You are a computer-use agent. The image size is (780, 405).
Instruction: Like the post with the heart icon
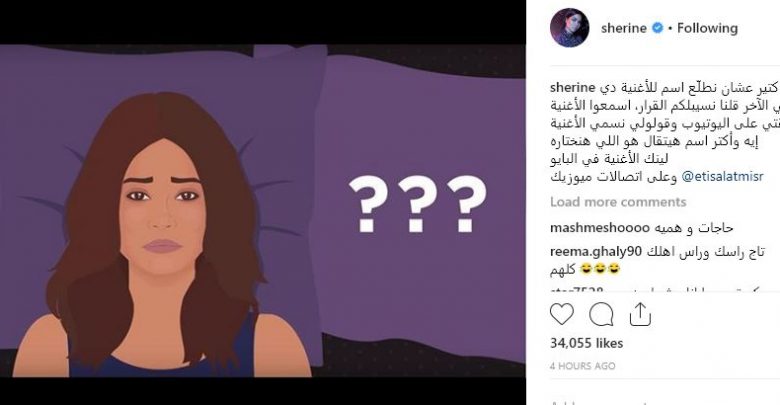coord(562,314)
